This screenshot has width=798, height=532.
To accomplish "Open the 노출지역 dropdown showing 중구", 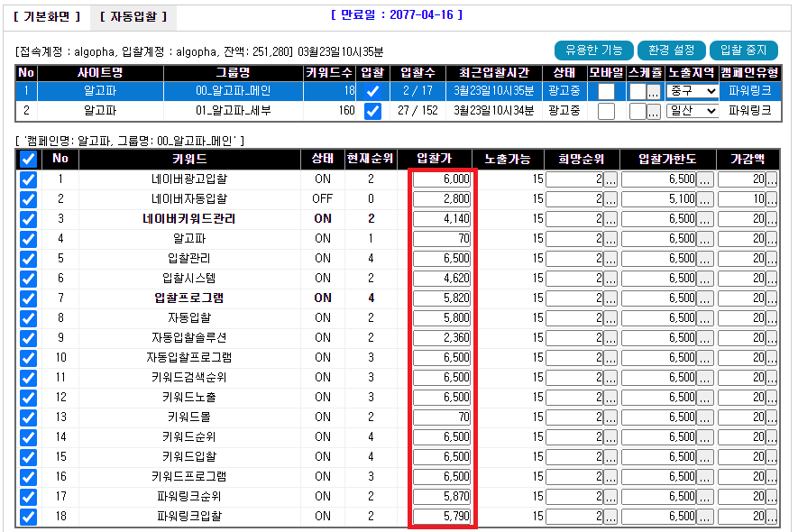I will click(x=693, y=91).
